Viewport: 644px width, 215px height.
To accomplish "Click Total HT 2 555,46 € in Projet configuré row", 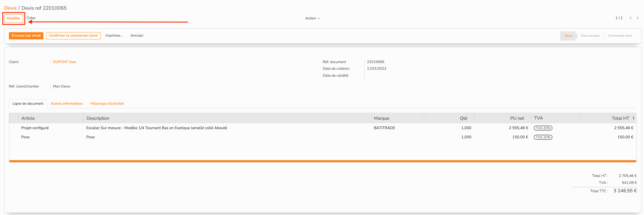I will click(x=624, y=128).
